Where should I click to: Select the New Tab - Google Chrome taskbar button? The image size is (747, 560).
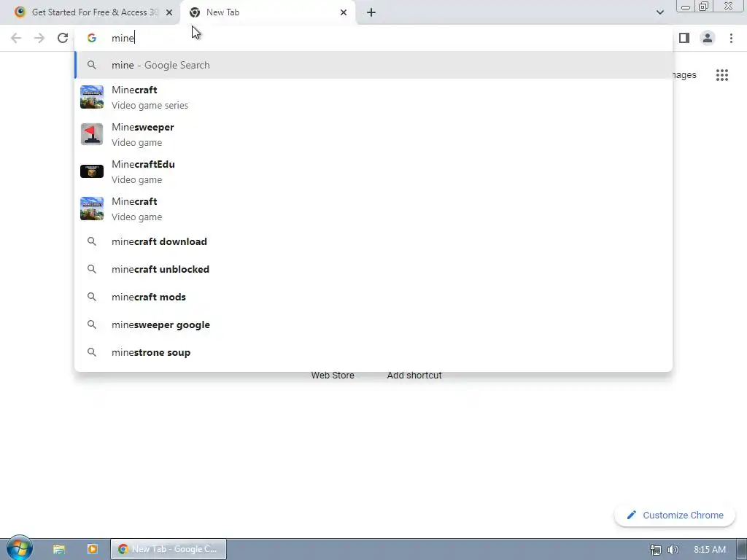click(x=169, y=549)
